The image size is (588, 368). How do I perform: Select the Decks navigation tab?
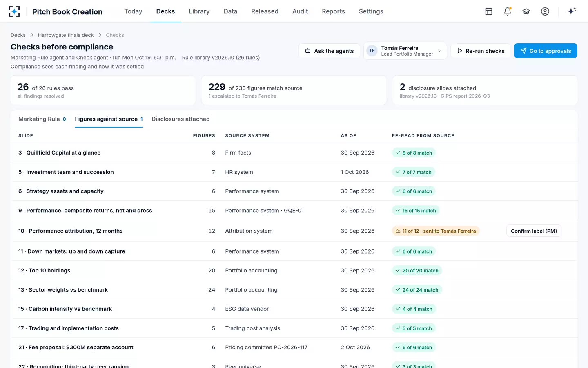pyautogui.click(x=165, y=11)
